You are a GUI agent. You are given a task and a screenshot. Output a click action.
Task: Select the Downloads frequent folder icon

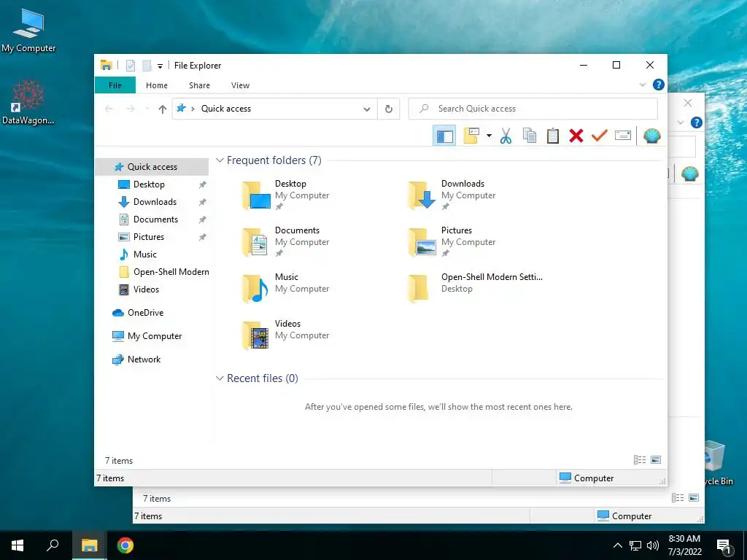pos(422,195)
